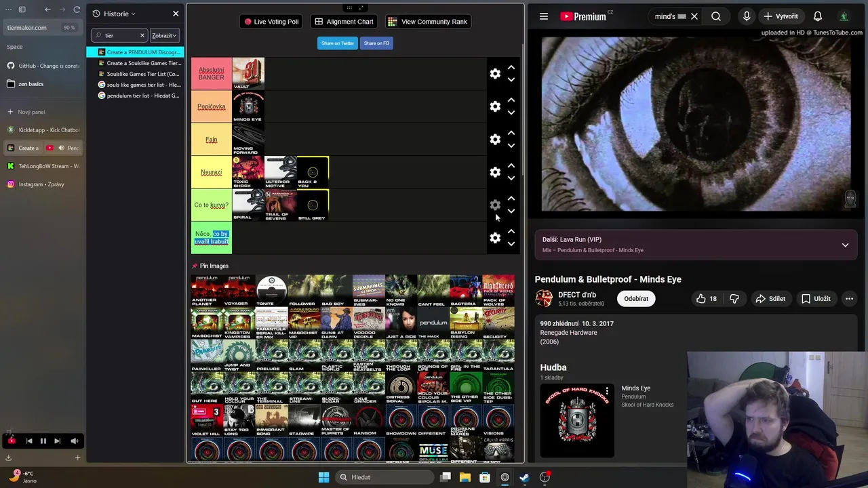
Task: Pause playback in sidebar media control
Action: [43, 441]
